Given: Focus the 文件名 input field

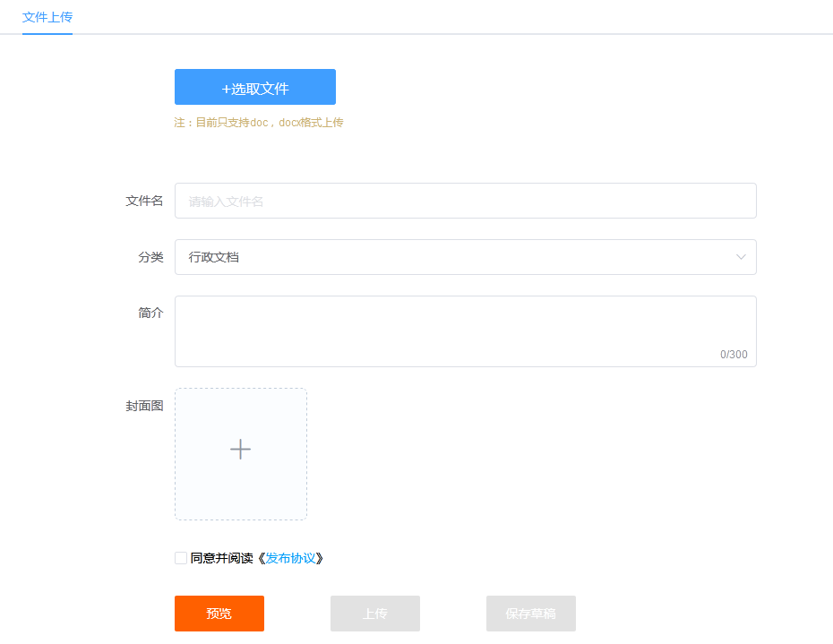Looking at the screenshot, I should point(466,201).
